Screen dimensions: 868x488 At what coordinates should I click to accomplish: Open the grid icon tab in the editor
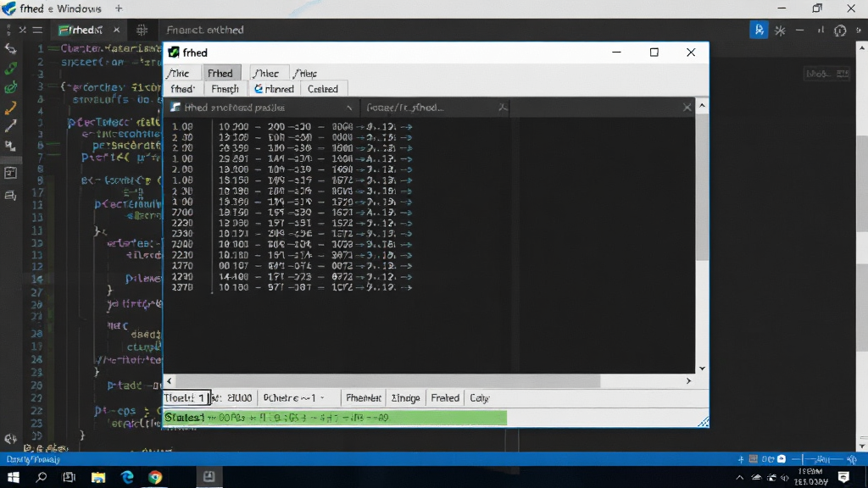point(142,30)
